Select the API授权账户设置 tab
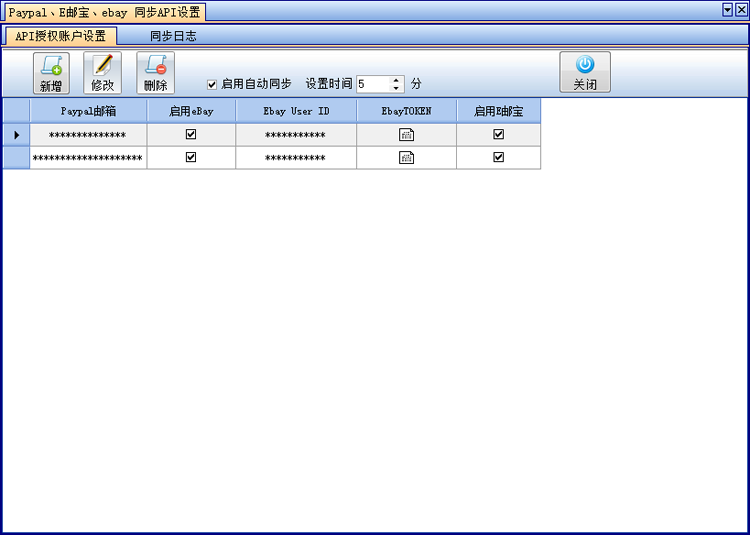The image size is (750, 535). (61, 36)
